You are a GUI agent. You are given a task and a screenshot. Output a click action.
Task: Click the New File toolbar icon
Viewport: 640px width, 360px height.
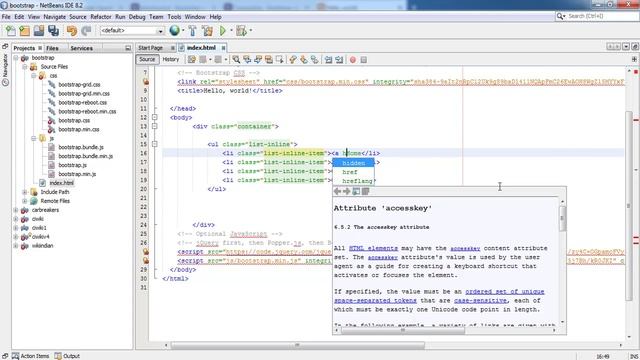(x=10, y=31)
